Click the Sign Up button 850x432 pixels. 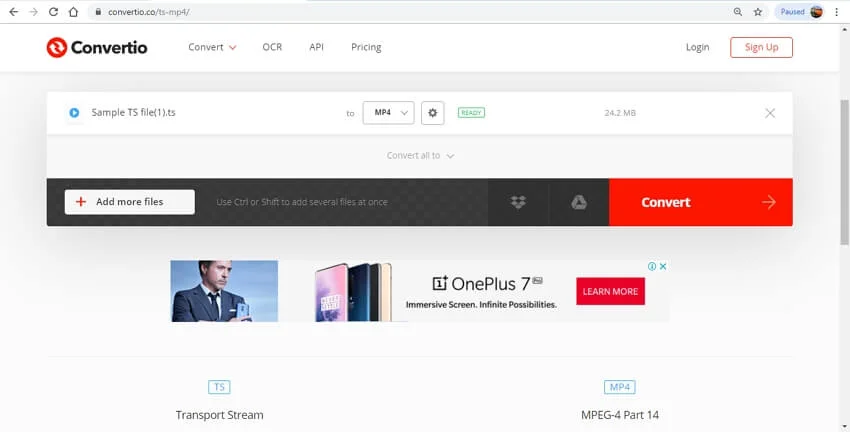coord(761,47)
